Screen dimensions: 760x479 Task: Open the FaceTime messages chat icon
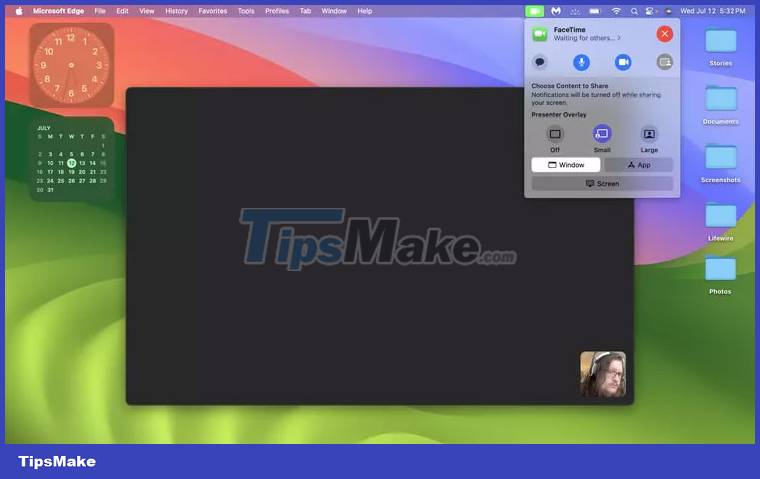pos(539,62)
